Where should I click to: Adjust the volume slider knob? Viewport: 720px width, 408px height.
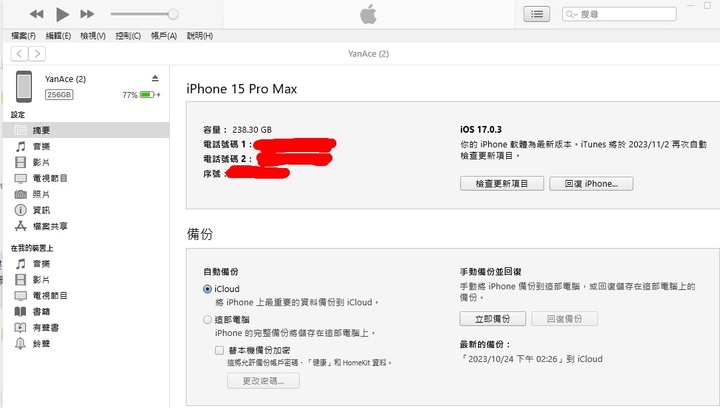[x=173, y=14]
